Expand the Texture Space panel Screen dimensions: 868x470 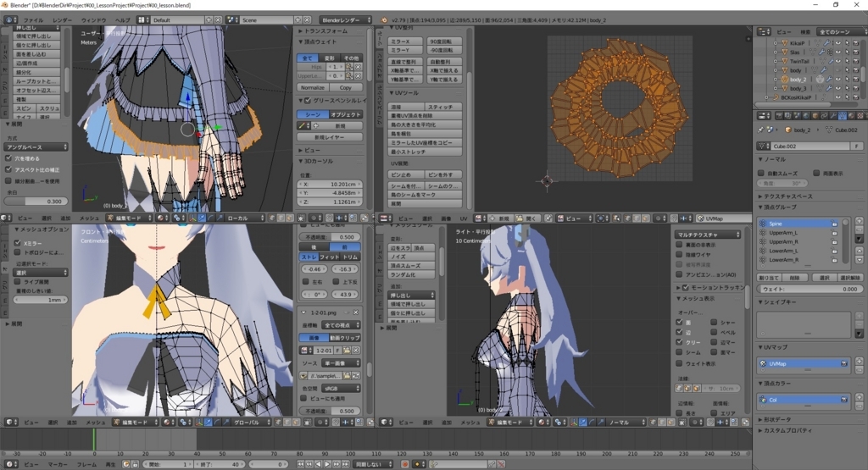point(786,196)
